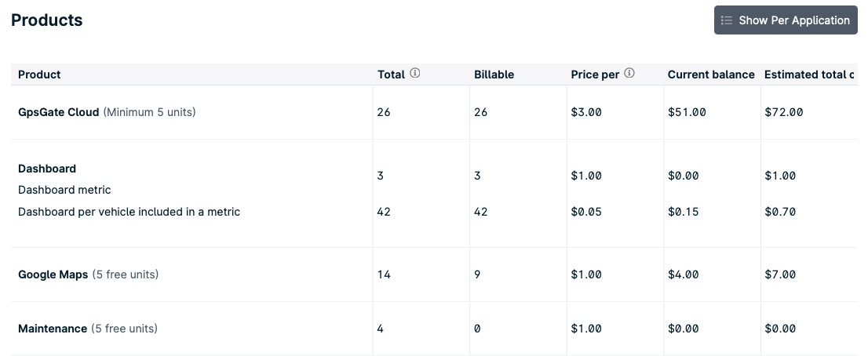Viewport: 868px width, 356px height.
Task: Click the $0.70 estimated total value
Action: tap(780, 212)
